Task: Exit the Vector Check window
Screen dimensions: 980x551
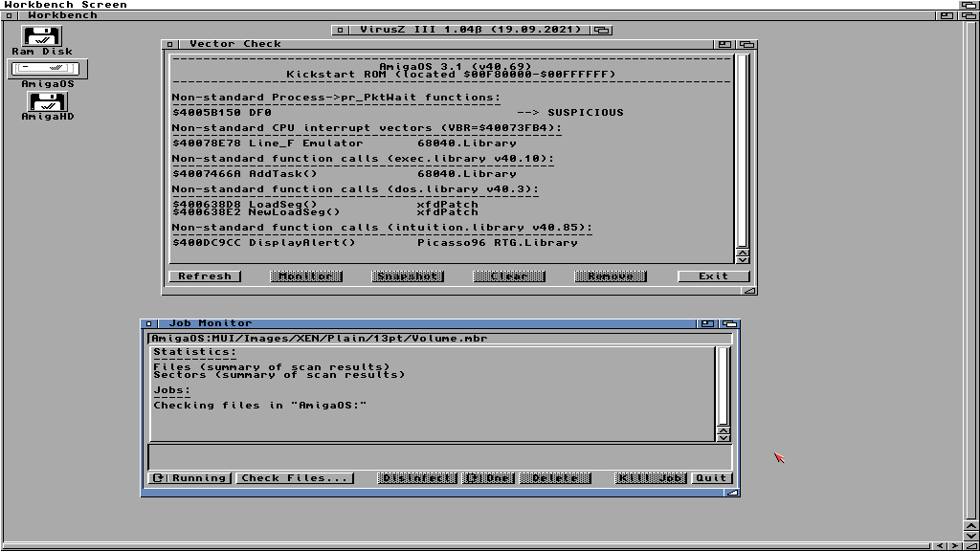Action: [713, 276]
